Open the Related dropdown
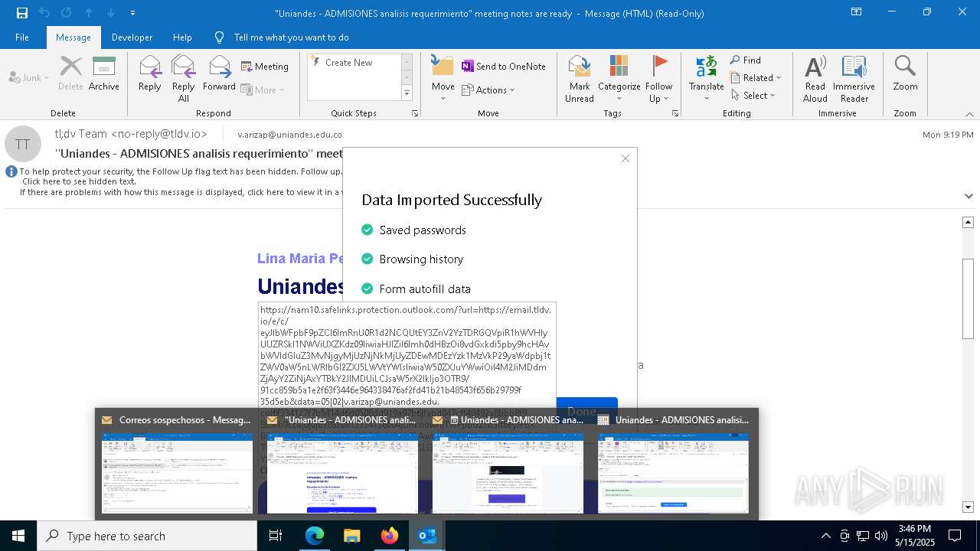The height and width of the screenshot is (551, 980). [756, 78]
